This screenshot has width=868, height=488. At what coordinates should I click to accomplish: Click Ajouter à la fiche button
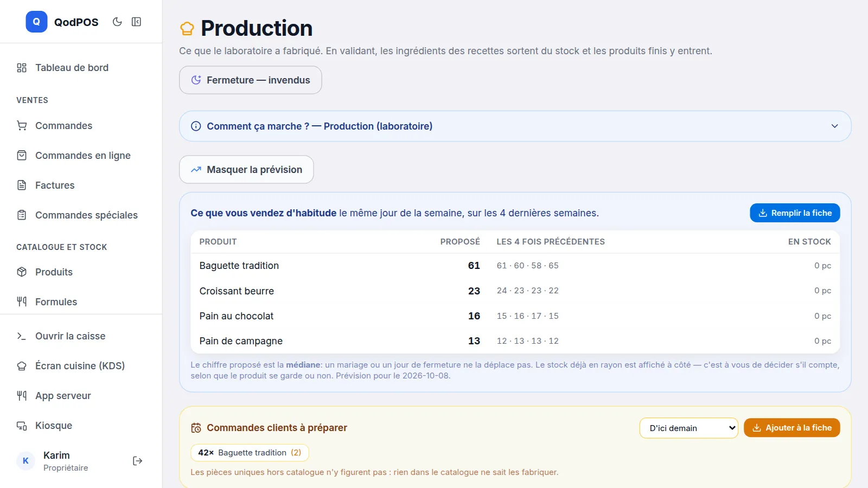[792, 428]
